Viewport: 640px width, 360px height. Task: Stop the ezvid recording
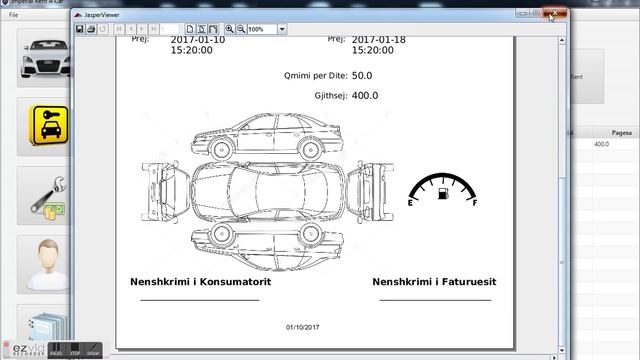click(75, 350)
